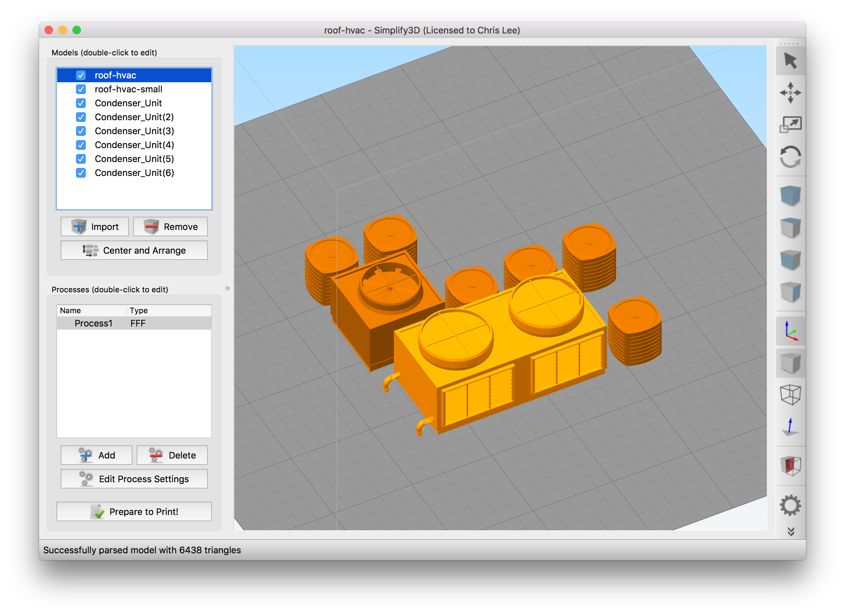
Task: Toggle wireframe model rendering
Action: [x=790, y=395]
